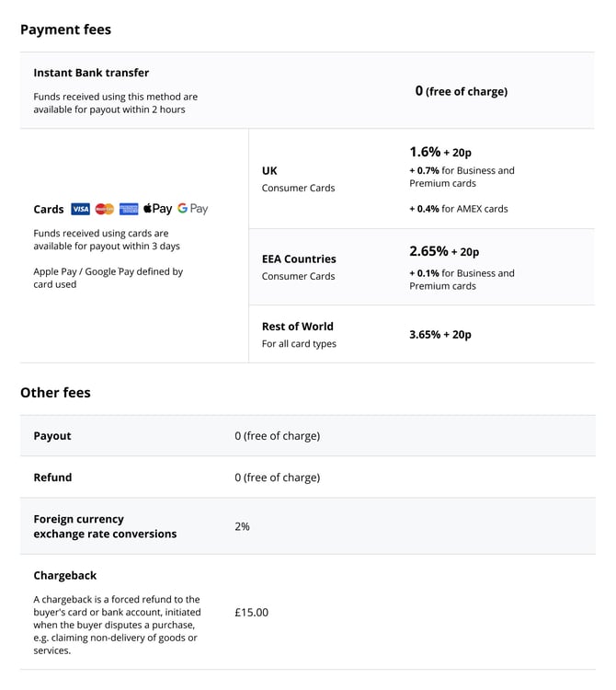Click the Apple Pay logo
Viewport: 616px width, 690px height.
(x=157, y=209)
